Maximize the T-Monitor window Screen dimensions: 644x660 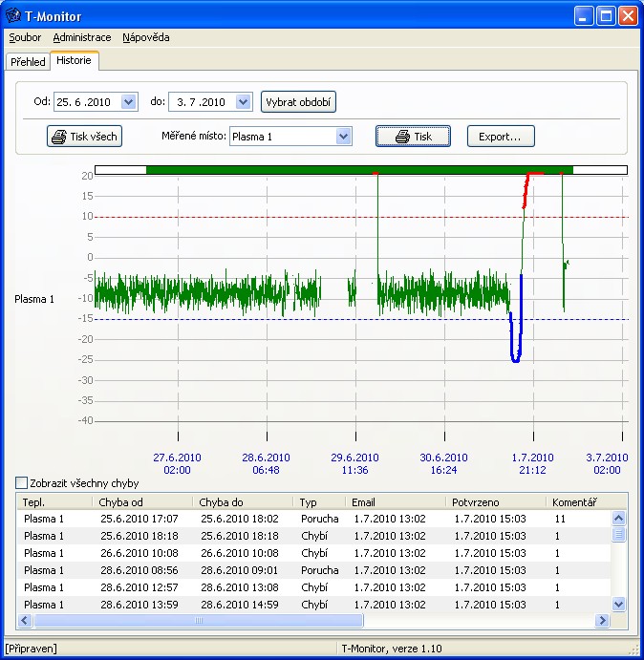606,16
